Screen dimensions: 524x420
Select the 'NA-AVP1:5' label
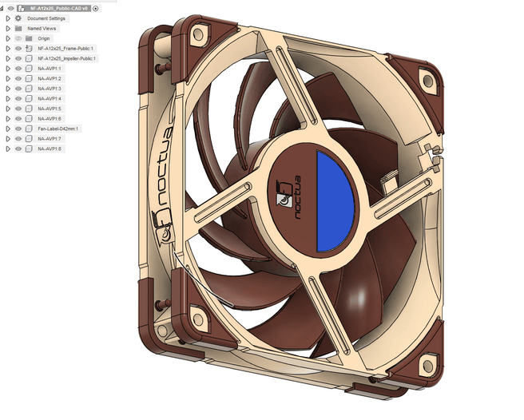pos(50,109)
